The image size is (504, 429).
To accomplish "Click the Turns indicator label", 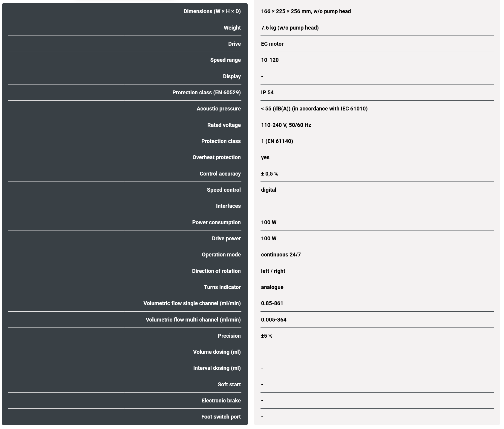I will point(222,287).
